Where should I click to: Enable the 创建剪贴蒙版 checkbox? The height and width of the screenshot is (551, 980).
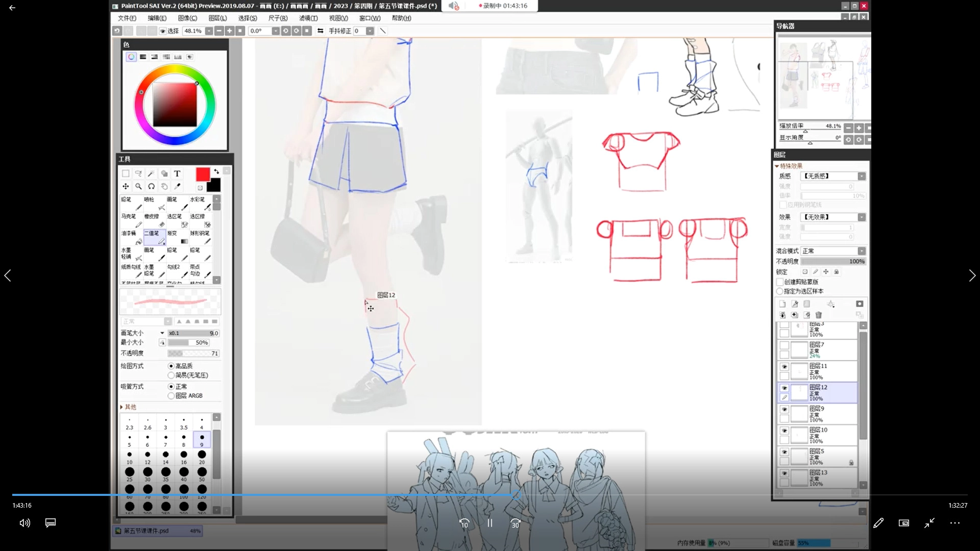(780, 282)
